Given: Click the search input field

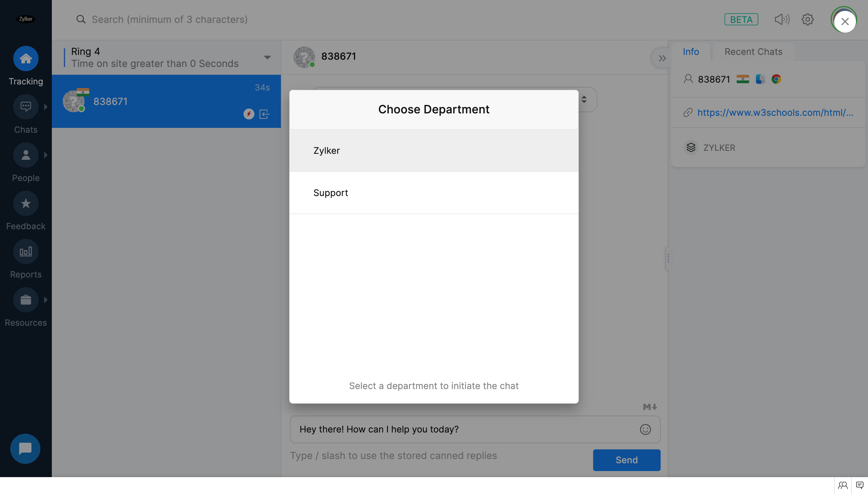Looking at the screenshot, I should pos(169,19).
